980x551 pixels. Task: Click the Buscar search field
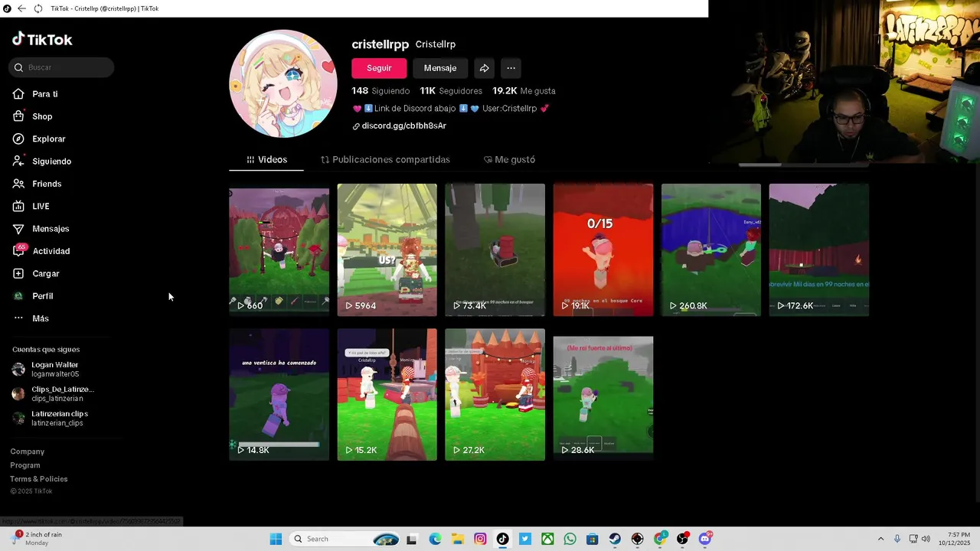(61, 67)
